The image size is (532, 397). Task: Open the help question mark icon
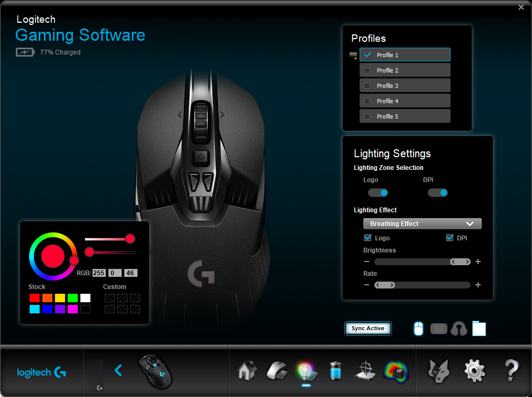(x=511, y=371)
